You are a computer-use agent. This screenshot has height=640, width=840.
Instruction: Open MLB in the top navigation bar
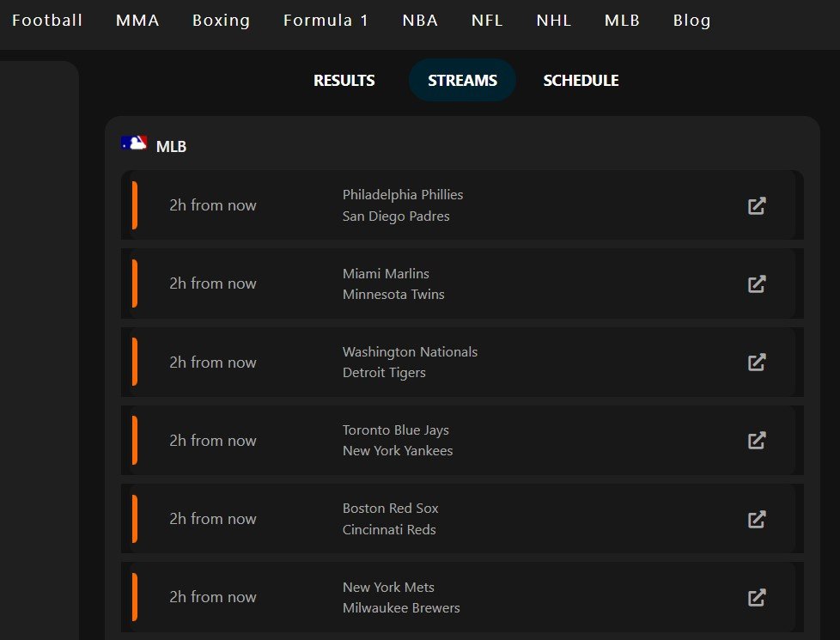[622, 21]
